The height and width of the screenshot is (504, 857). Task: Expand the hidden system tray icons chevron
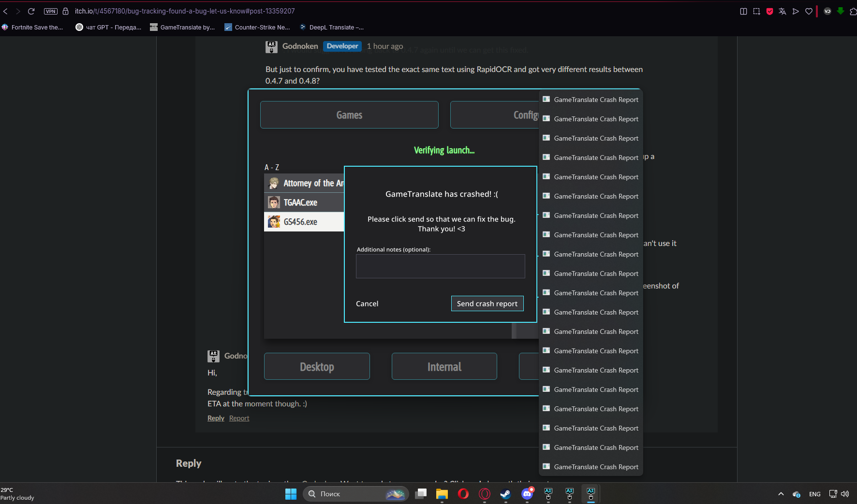pyautogui.click(x=781, y=494)
